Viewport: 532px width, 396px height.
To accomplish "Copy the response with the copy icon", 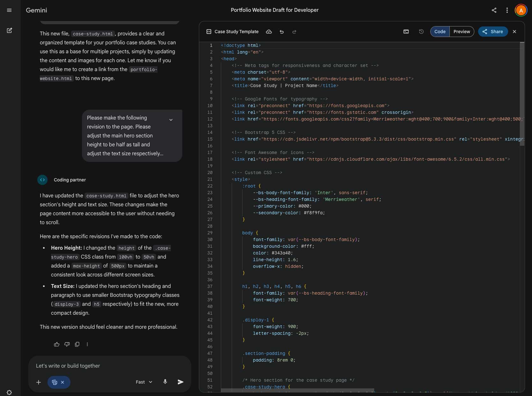I will pyautogui.click(x=77, y=344).
